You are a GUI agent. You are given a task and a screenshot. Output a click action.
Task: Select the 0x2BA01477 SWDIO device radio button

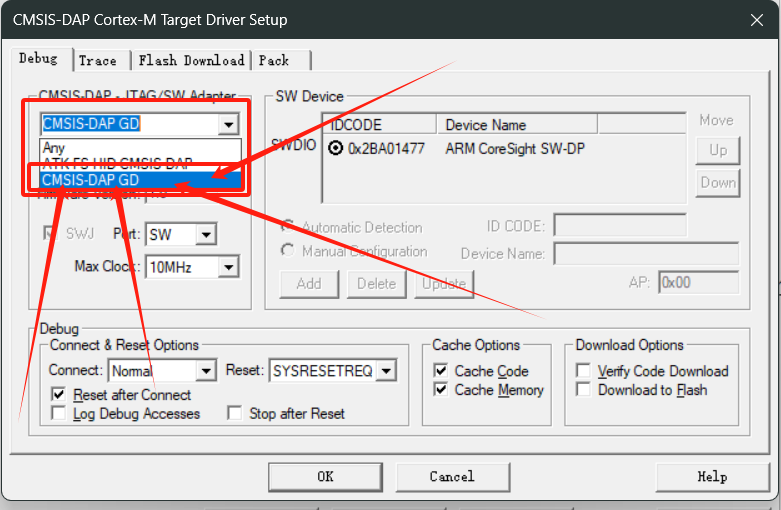[x=336, y=148]
